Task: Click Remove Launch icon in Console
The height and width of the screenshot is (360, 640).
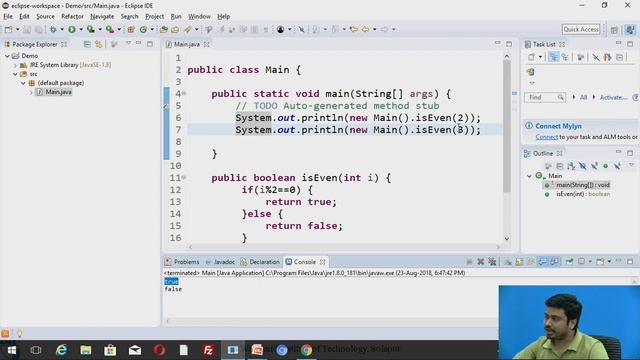Action: (481, 262)
